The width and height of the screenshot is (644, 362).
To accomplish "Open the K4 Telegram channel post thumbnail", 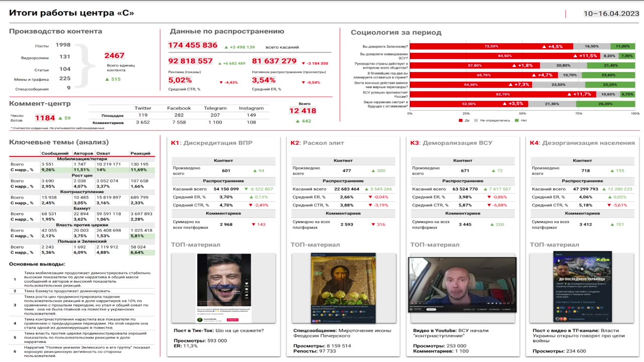I will [583, 287].
